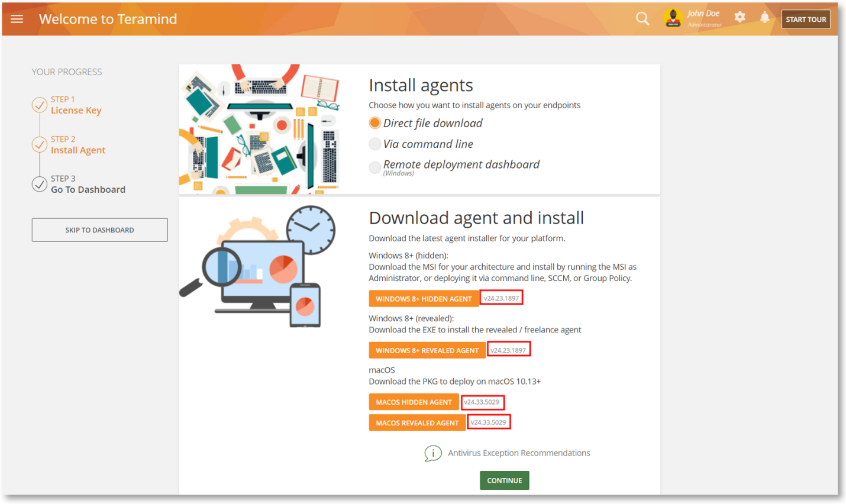The image size is (846, 504).
Task: Go to Install Agent step
Action: click(78, 150)
